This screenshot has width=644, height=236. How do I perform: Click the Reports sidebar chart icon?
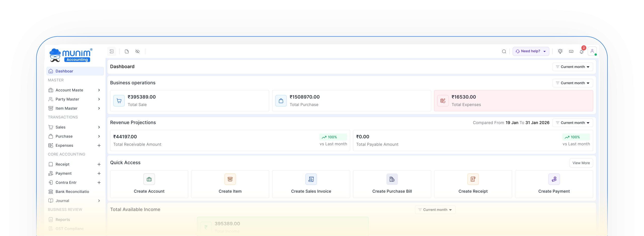point(51,219)
